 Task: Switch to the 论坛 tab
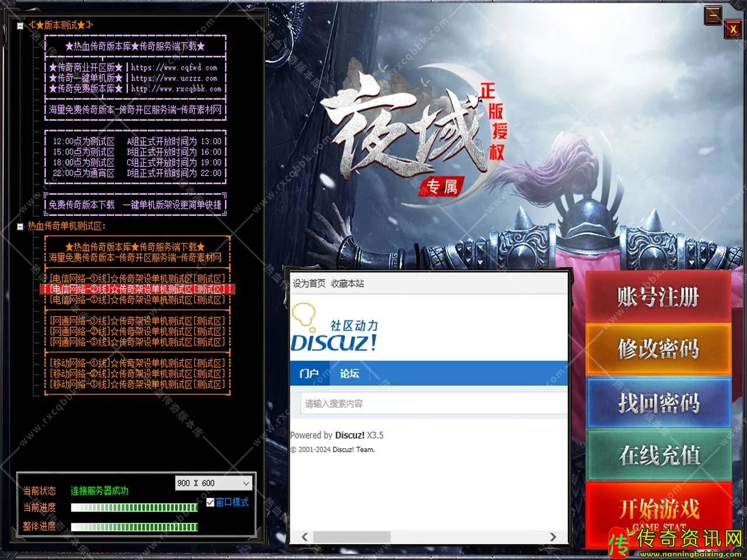point(350,373)
